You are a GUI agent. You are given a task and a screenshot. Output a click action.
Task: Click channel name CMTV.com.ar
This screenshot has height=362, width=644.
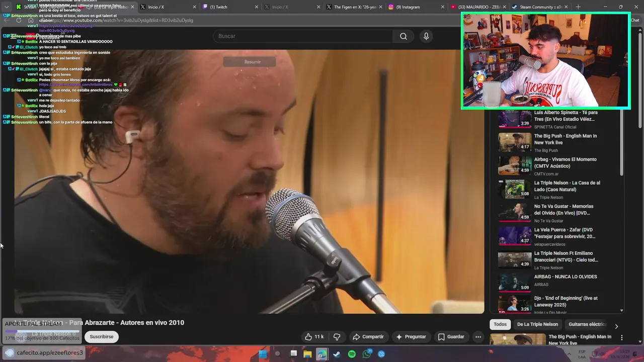click(x=546, y=174)
